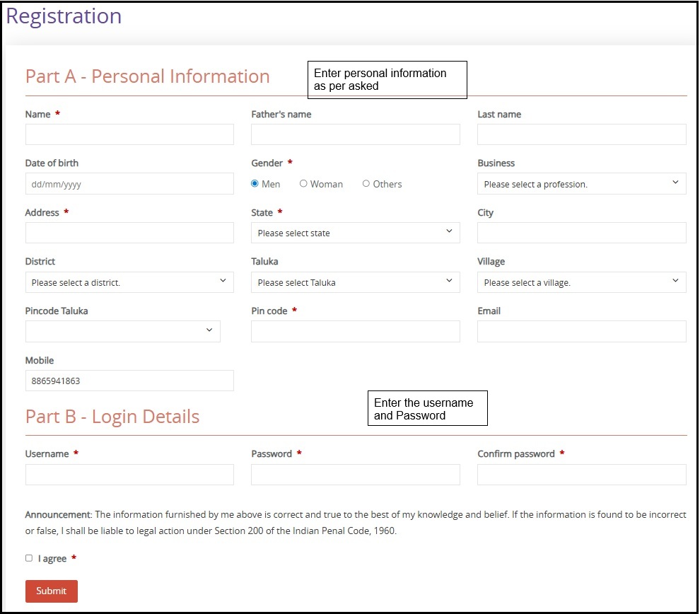Focus the Father's name input box

pyautogui.click(x=355, y=134)
